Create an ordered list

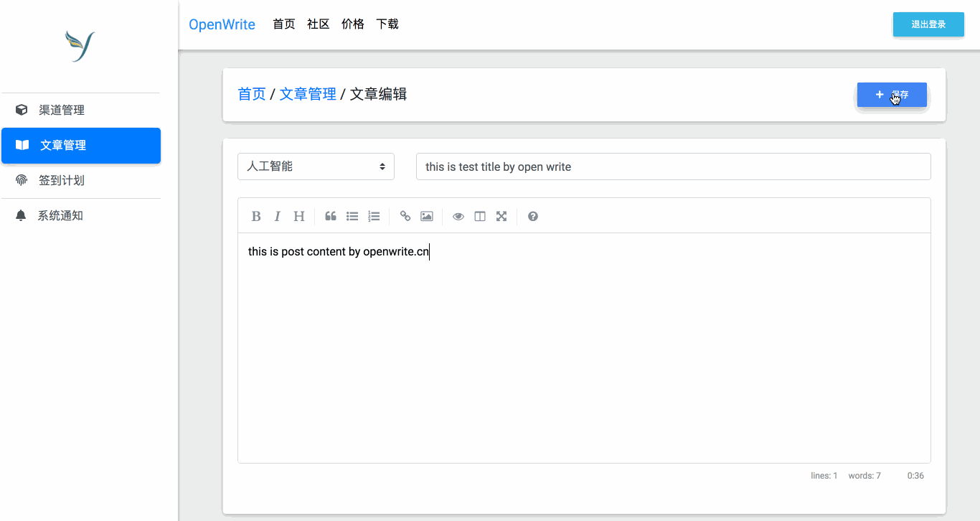(373, 215)
